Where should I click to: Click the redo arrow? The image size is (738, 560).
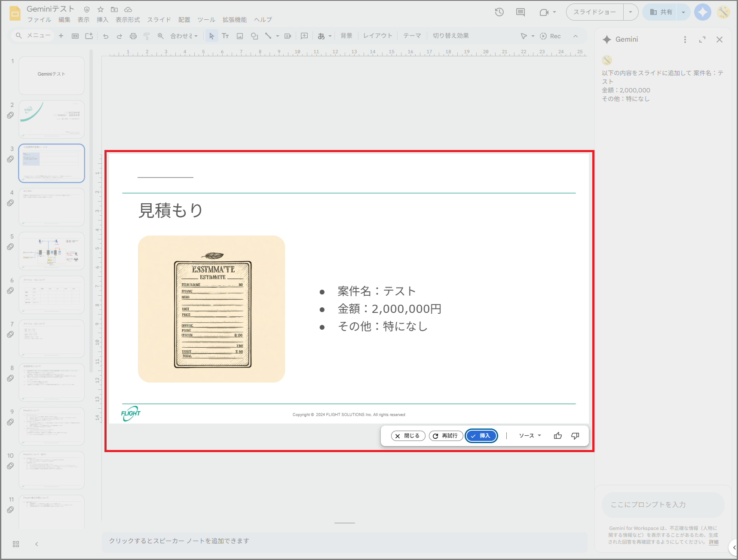click(x=119, y=36)
